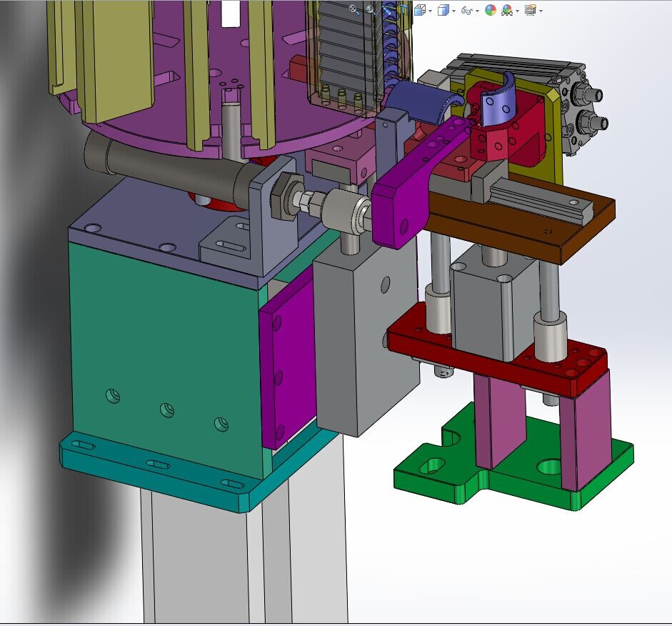Select the Previous View icon

(388, 10)
